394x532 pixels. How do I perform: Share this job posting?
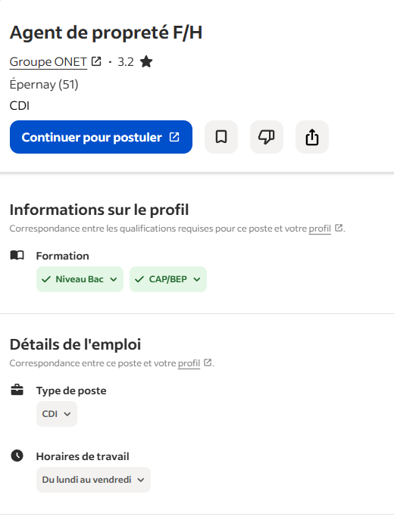(x=312, y=137)
